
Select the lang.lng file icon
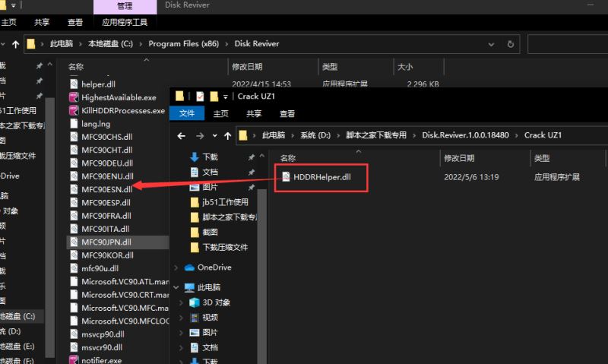click(74, 124)
